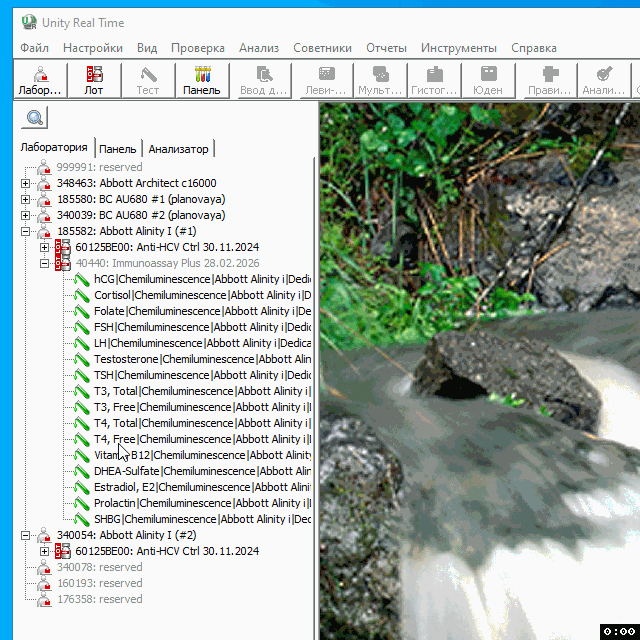Click the magnifier search icon
Screen dimensions: 640x640
coord(35,118)
